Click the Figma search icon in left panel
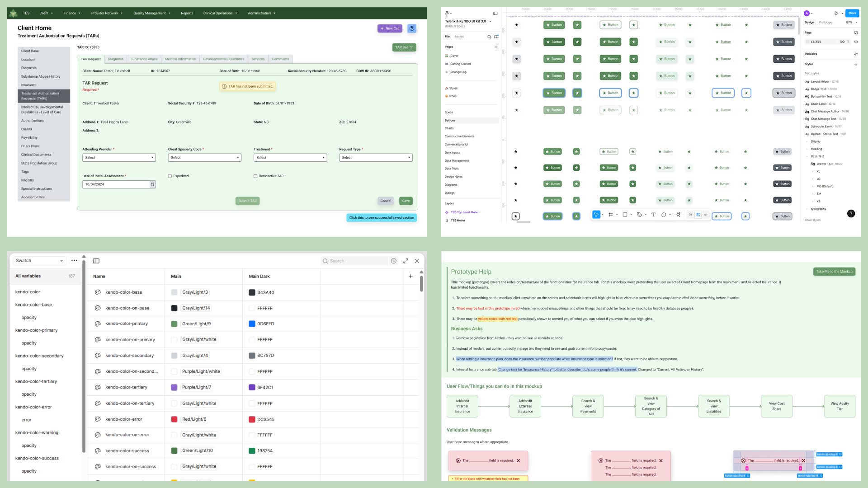 (x=489, y=37)
